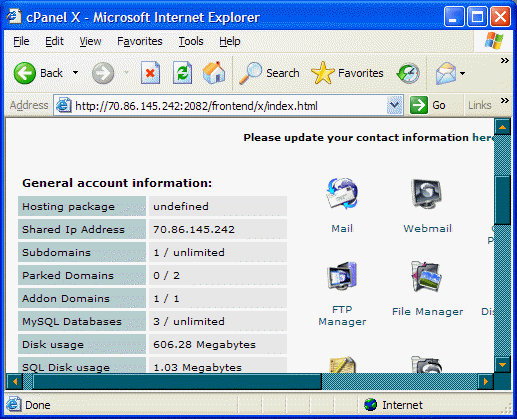
Task: Click the horizontal scrollbar left arrow
Action: pyautogui.click(x=14, y=381)
